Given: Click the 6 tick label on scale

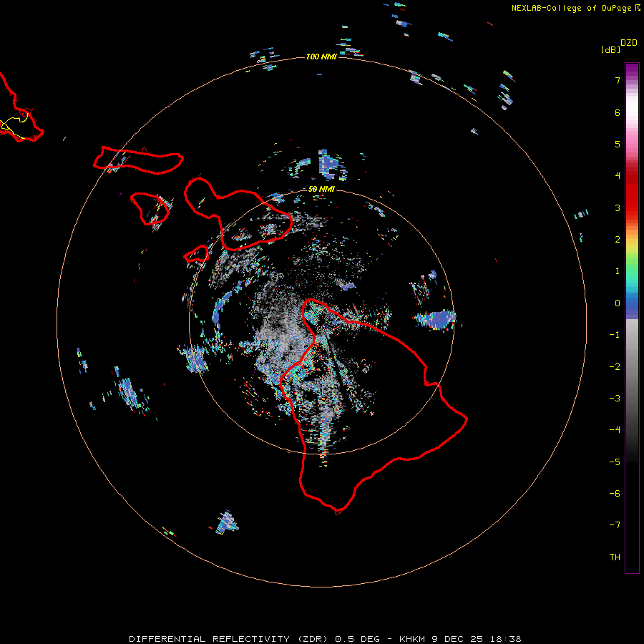Looking at the screenshot, I should (x=618, y=112).
